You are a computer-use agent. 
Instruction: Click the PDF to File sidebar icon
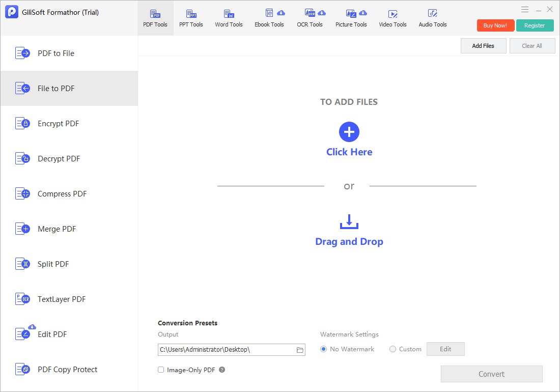22,53
